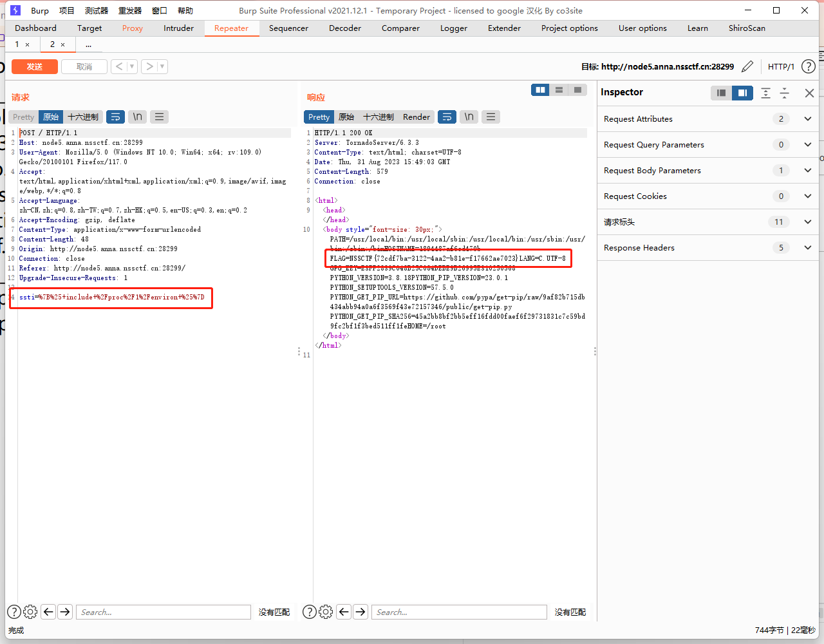Edit target with the pencil icon
Screen dimensions: 824x644
click(x=747, y=66)
